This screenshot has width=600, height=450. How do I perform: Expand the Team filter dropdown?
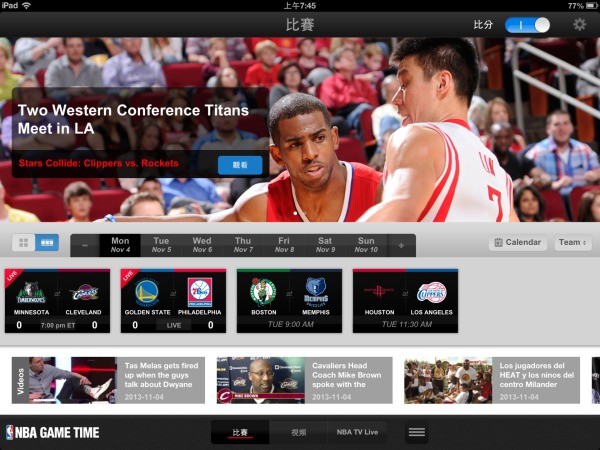[573, 243]
